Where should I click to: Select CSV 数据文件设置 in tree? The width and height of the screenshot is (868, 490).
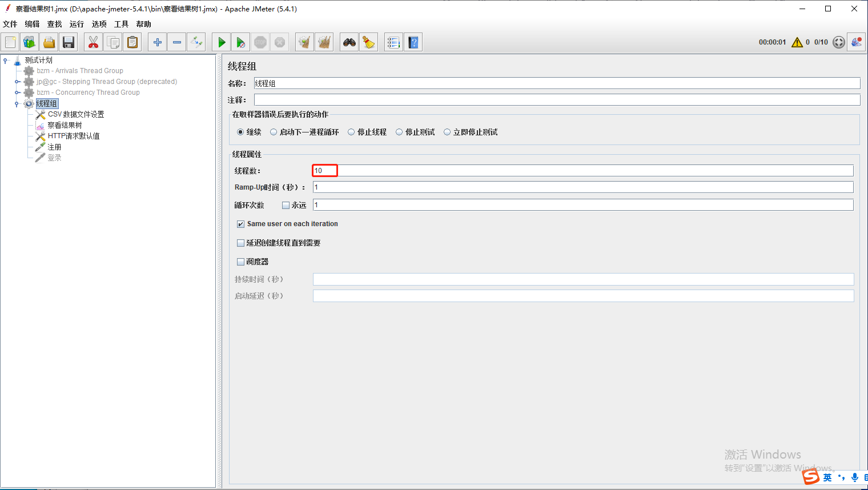pos(76,114)
